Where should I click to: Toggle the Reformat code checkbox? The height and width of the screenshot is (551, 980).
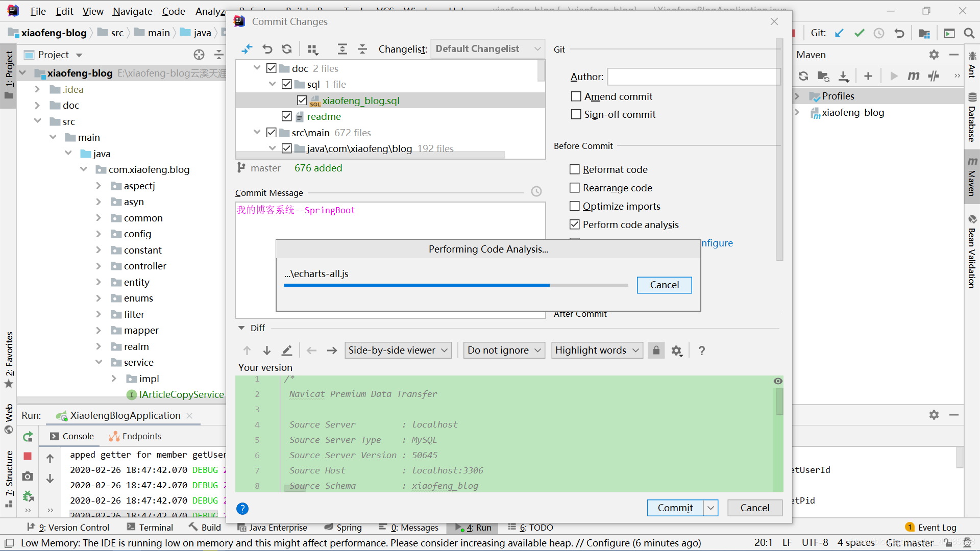[575, 169]
